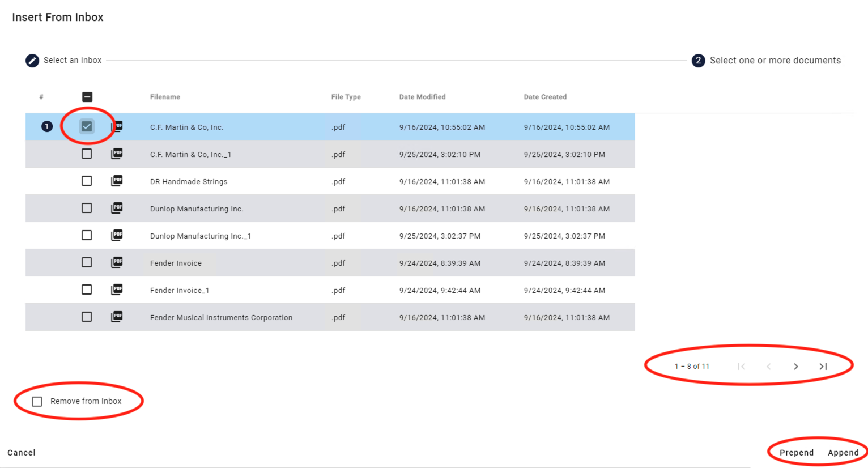The height and width of the screenshot is (468, 868).
Task: Sort by the Date Created column header
Action: point(544,97)
